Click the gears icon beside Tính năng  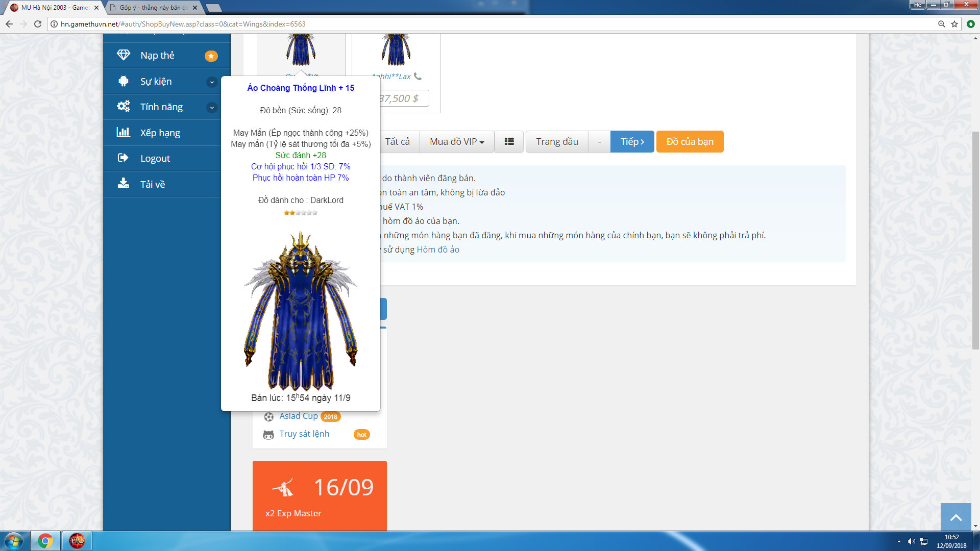[124, 107]
